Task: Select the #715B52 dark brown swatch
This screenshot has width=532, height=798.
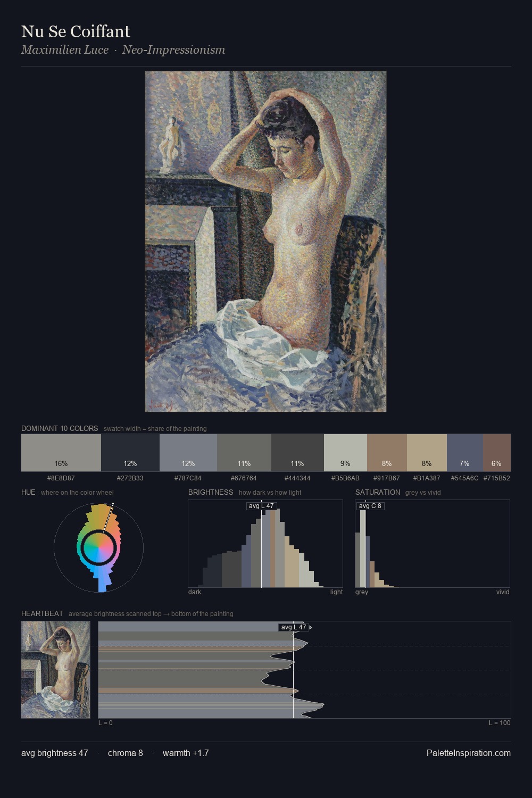Action: click(x=497, y=453)
